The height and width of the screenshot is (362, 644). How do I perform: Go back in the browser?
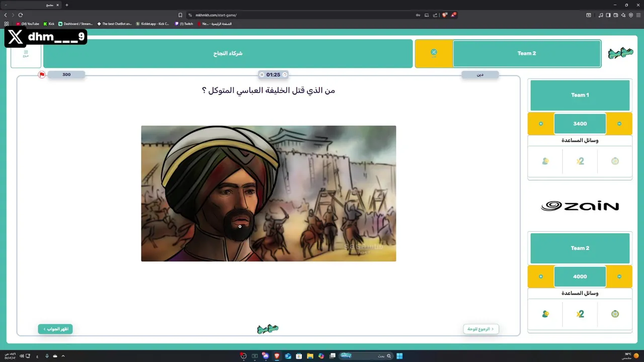(6, 15)
